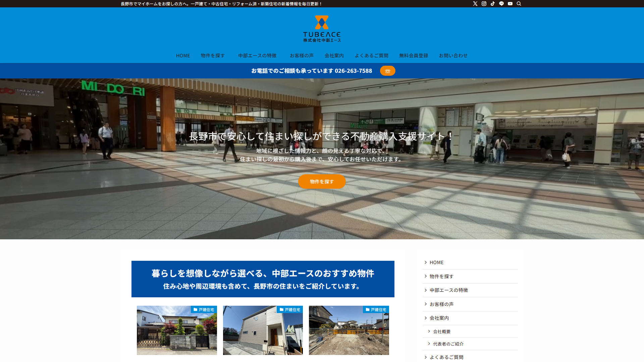Open 物件を探す in the sidebar menu
Screen dimensions: 644x362
470,277
